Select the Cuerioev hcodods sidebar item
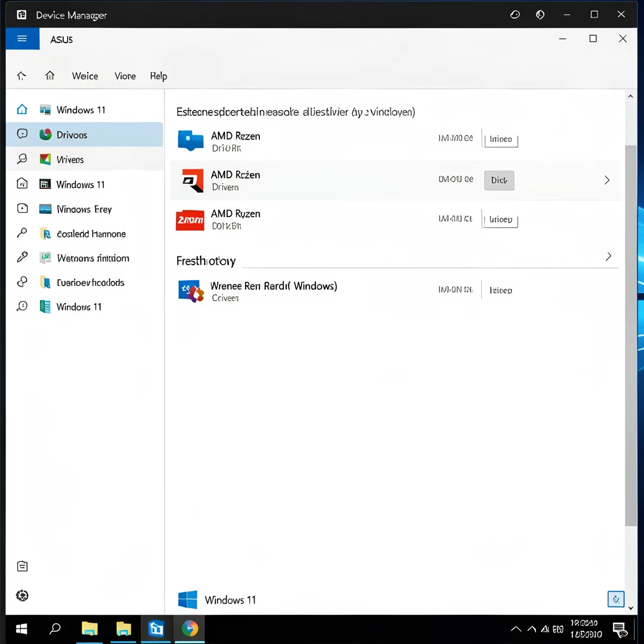This screenshot has width=644, height=644. 85,282
